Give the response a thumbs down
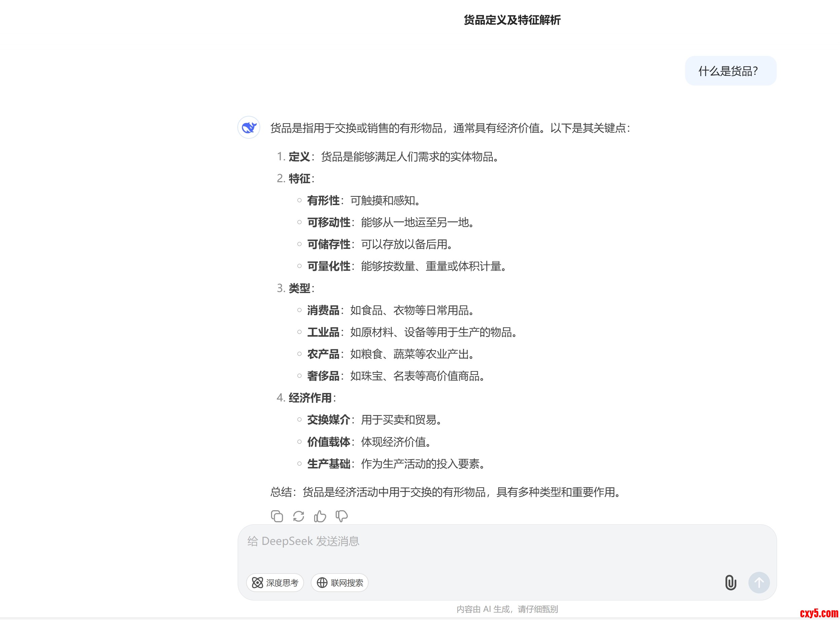 pyautogui.click(x=341, y=516)
